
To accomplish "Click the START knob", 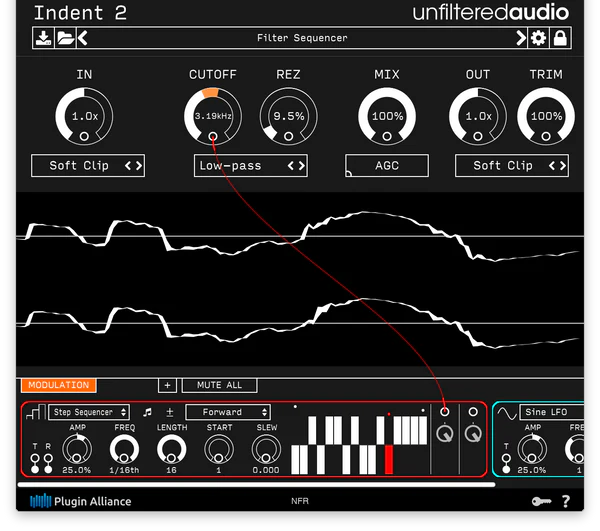I will [219, 449].
